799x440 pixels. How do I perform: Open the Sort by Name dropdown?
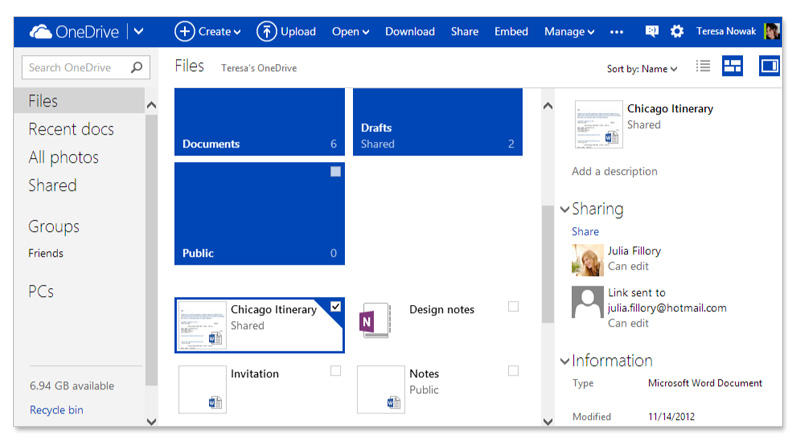click(x=642, y=69)
